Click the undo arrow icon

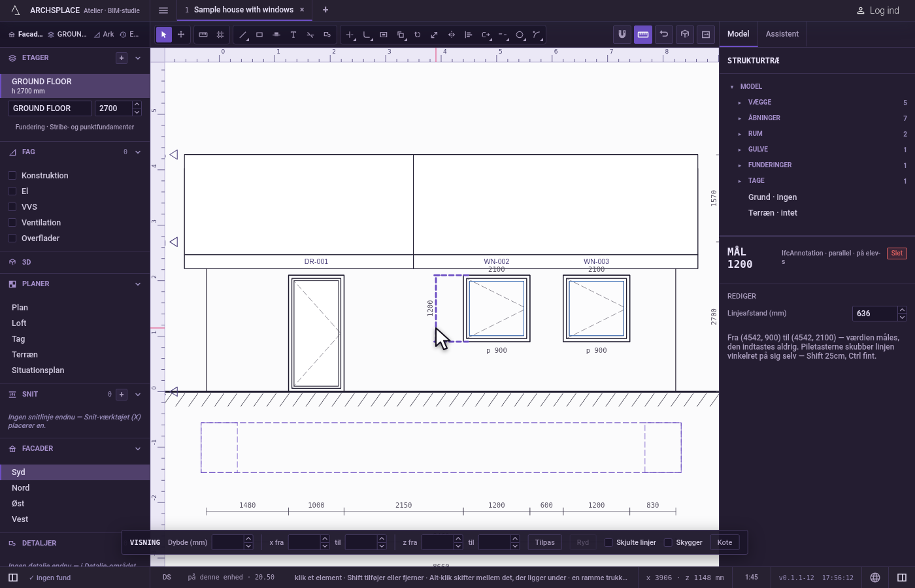(x=664, y=35)
